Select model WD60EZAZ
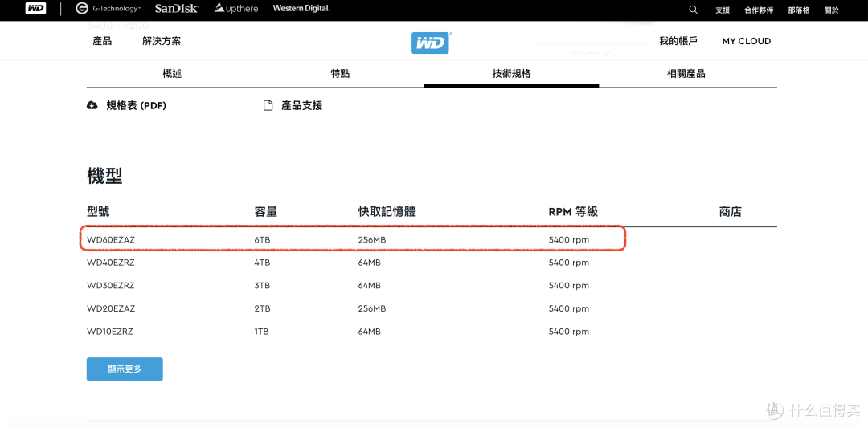Viewport: 868px width, 428px height. coord(111,241)
